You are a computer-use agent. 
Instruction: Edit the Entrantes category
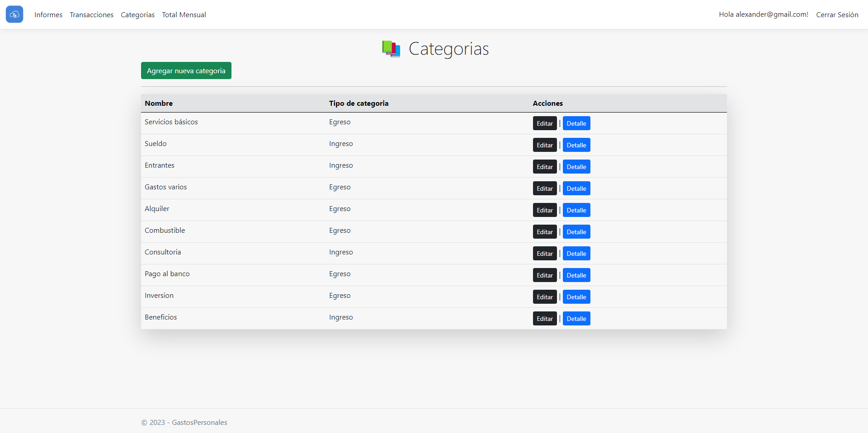click(x=544, y=166)
